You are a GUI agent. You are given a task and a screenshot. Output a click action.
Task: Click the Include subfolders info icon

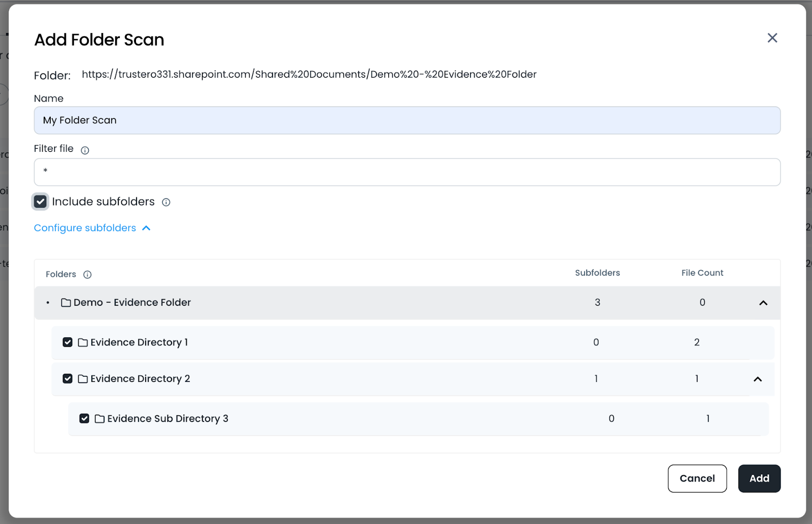pos(166,202)
